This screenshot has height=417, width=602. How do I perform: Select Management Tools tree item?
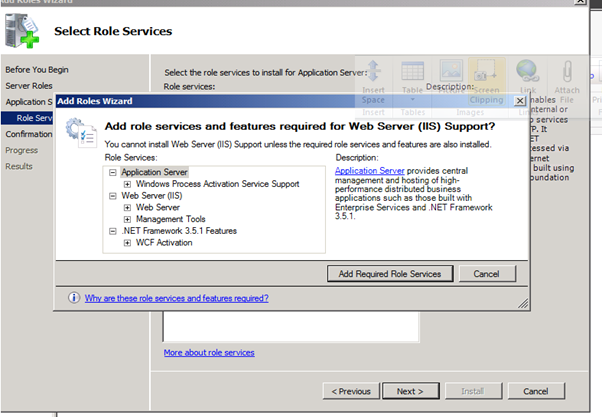coord(170,219)
